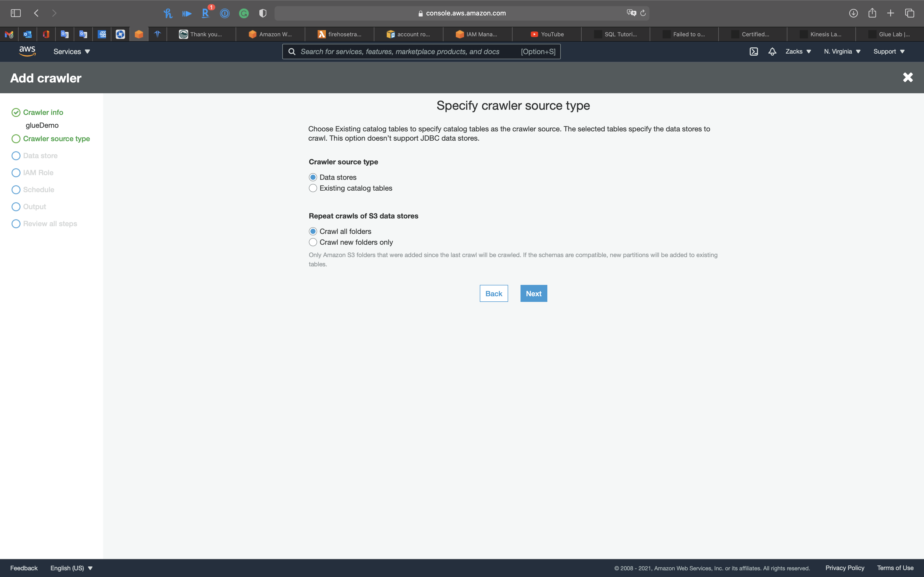This screenshot has height=577, width=924.
Task: Open the N. Virginia region dropdown
Action: [x=842, y=52]
